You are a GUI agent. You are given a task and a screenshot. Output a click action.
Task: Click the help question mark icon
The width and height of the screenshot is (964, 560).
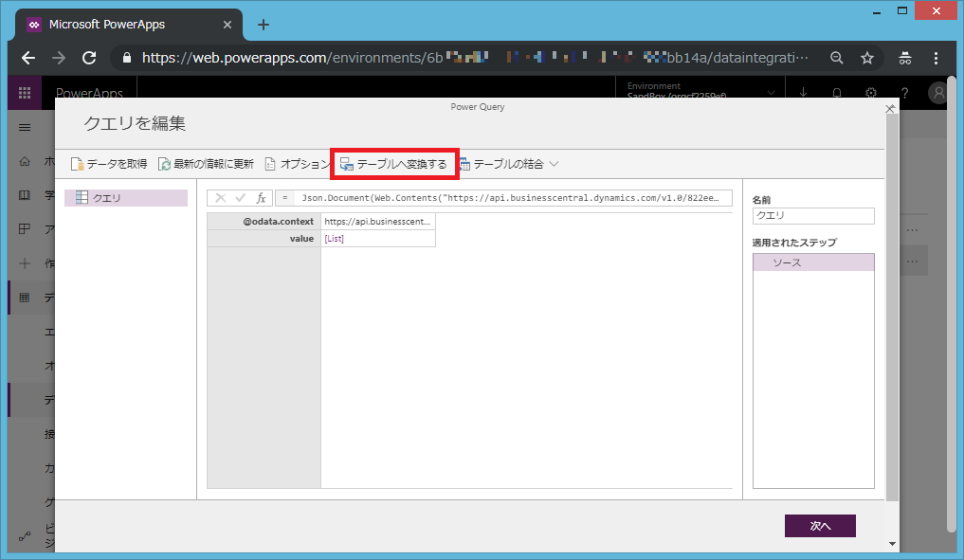(x=904, y=92)
